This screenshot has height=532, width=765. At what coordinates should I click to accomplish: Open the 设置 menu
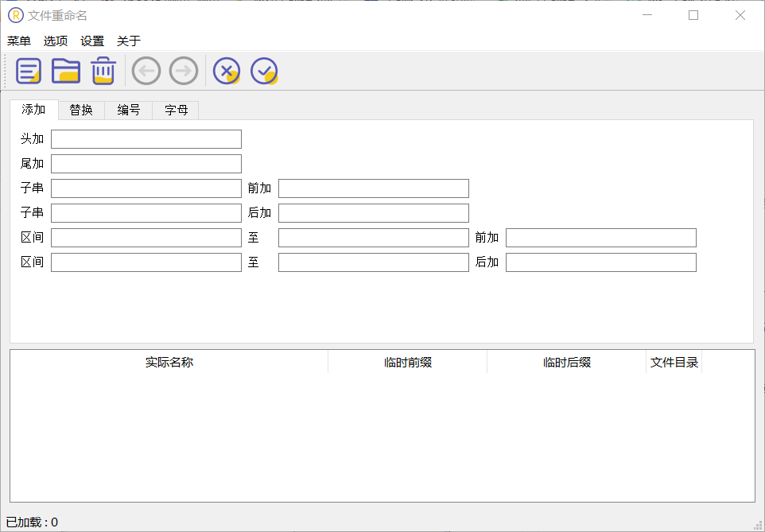[92, 41]
